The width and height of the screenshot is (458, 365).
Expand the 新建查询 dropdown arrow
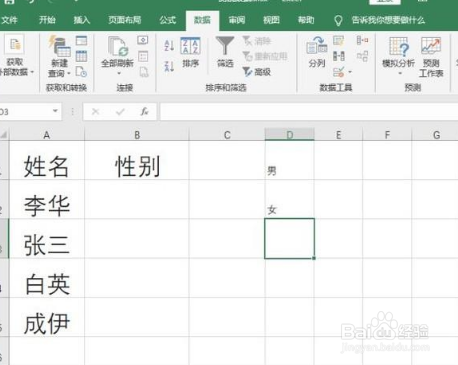(69, 73)
